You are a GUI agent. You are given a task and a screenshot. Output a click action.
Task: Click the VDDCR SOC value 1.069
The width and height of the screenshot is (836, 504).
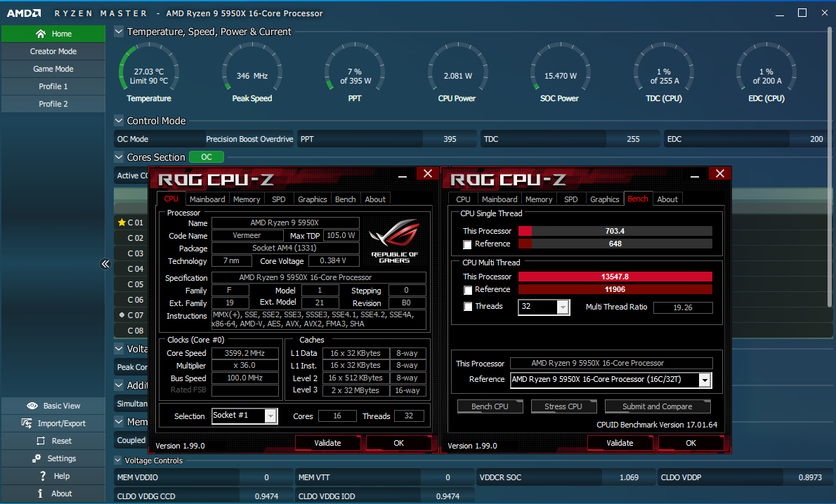coord(629,477)
